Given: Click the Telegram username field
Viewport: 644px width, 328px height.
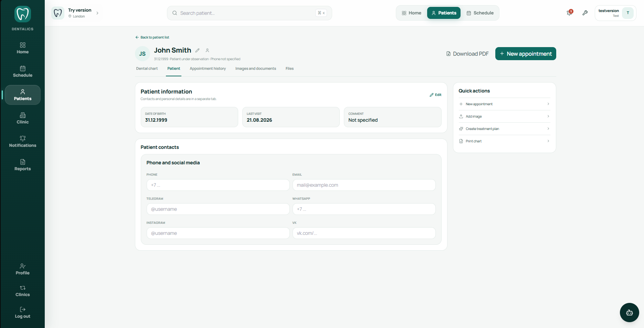Looking at the screenshot, I should pos(218,209).
